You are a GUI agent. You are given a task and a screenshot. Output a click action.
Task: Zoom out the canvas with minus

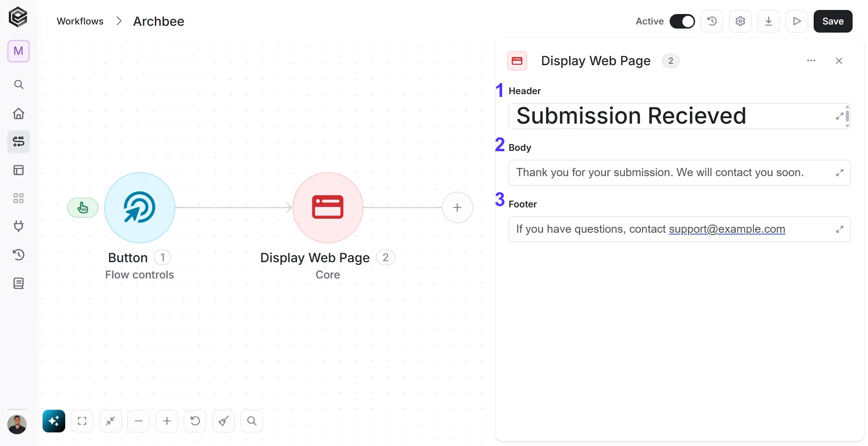click(x=139, y=421)
